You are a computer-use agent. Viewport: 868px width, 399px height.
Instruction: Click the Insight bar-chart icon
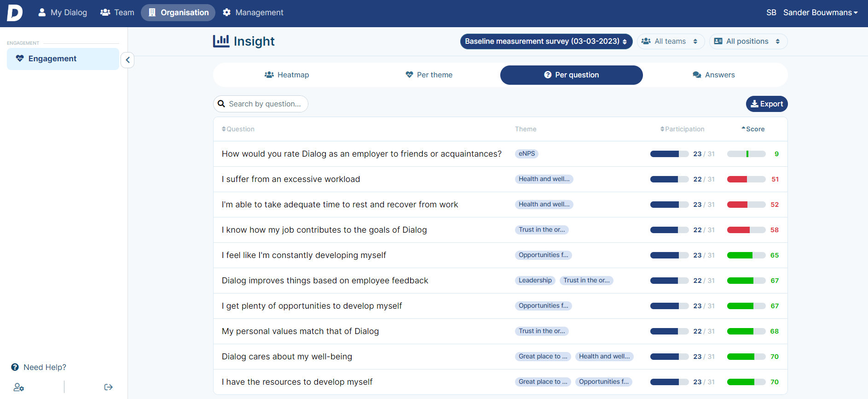(221, 41)
